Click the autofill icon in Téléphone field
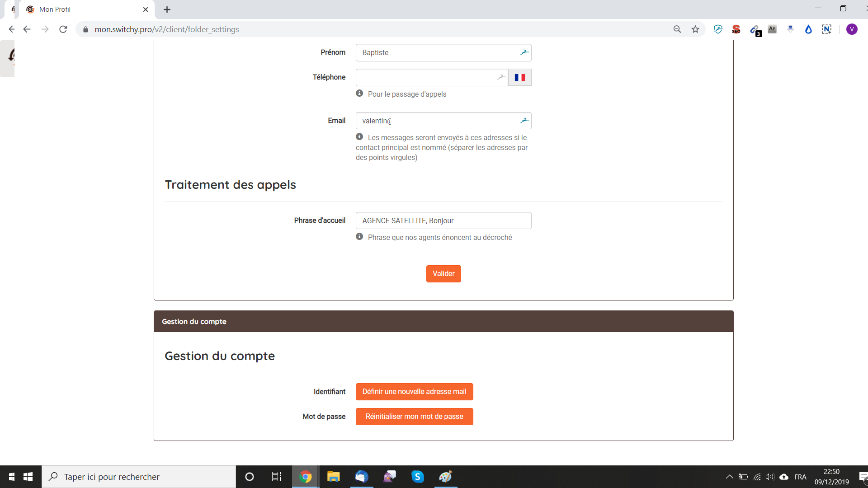868x488 pixels. tap(501, 77)
